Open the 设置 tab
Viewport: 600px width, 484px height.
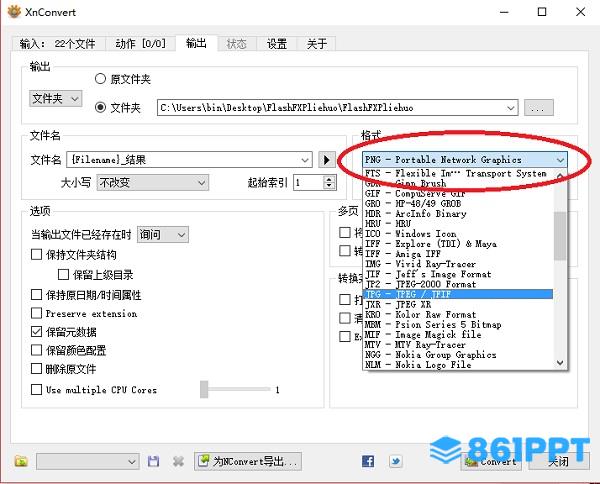pos(277,44)
